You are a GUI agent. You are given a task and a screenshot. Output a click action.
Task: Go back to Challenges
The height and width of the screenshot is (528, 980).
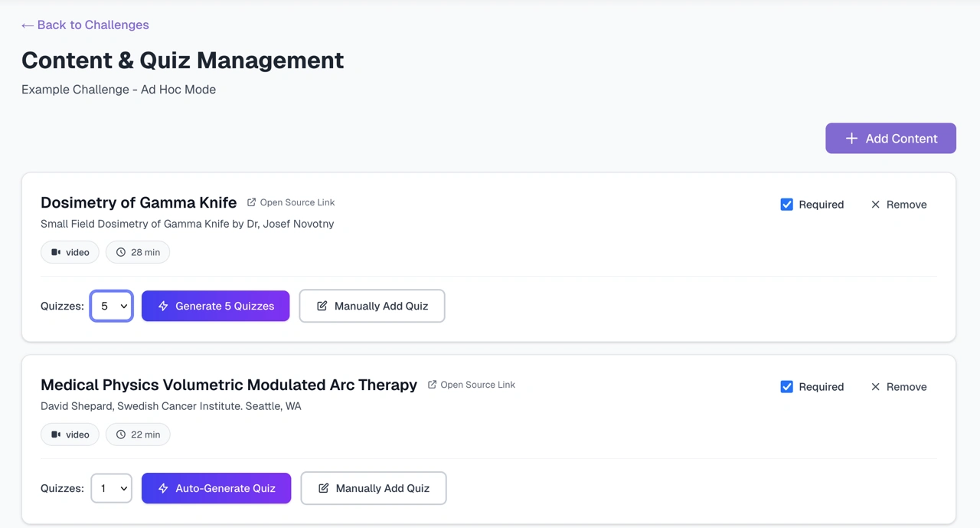(x=85, y=25)
